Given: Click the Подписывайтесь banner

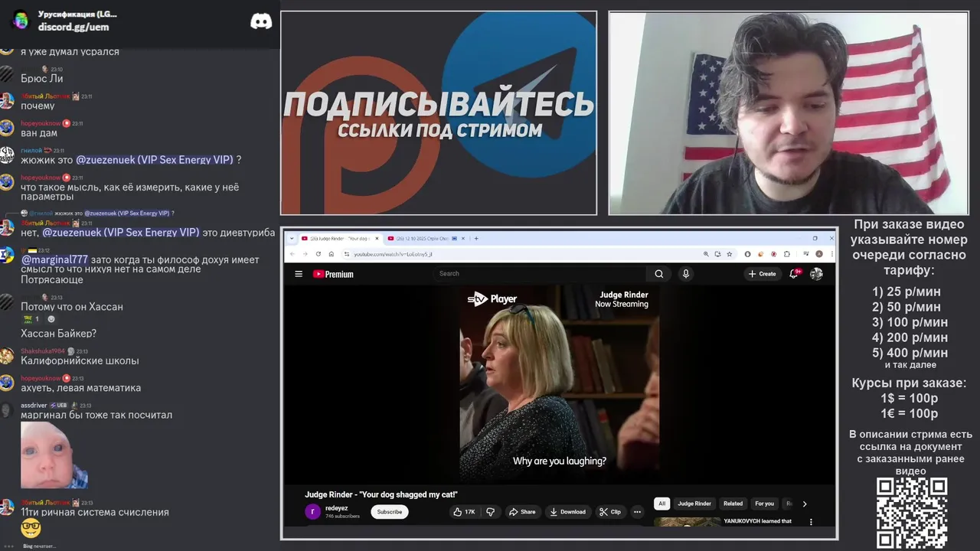Looking at the screenshot, I should 439,112.
